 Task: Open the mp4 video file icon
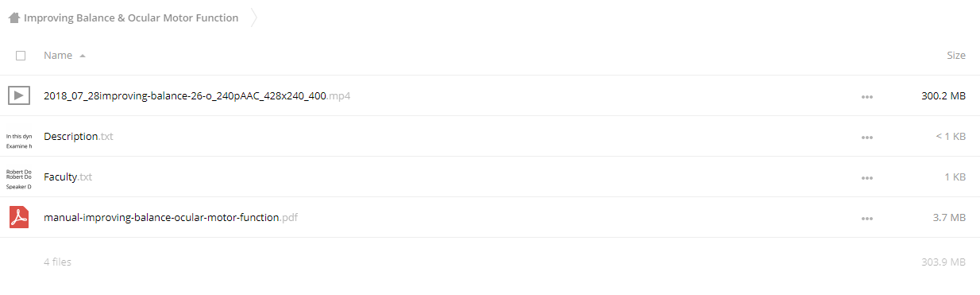pos(19,95)
